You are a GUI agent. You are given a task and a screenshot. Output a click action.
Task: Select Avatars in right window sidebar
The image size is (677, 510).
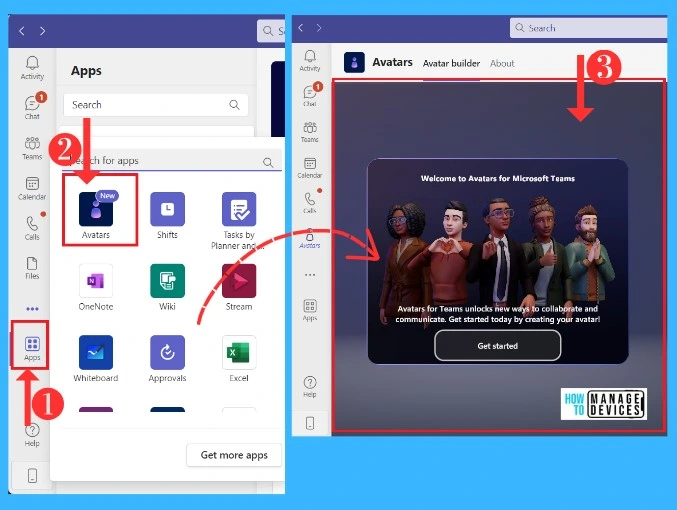[310, 238]
